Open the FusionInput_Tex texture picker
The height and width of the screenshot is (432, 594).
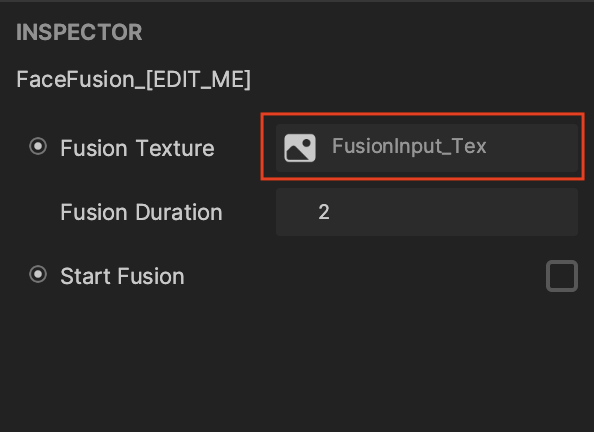[x=427, y=148]
